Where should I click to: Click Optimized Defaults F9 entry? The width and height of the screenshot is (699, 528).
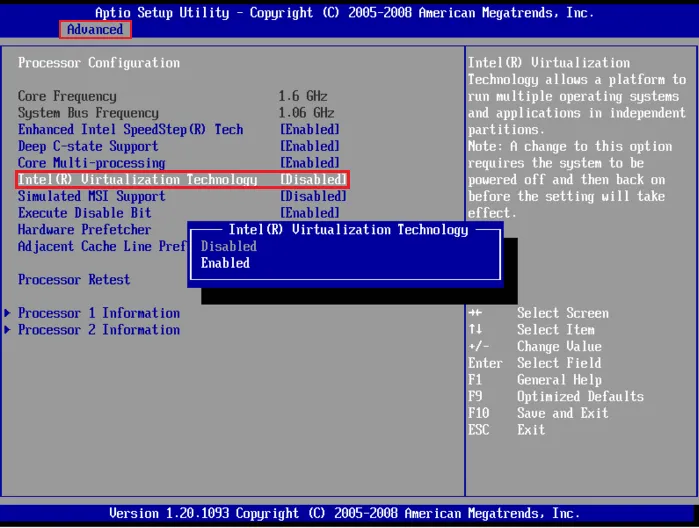click(x=580, y=396)
